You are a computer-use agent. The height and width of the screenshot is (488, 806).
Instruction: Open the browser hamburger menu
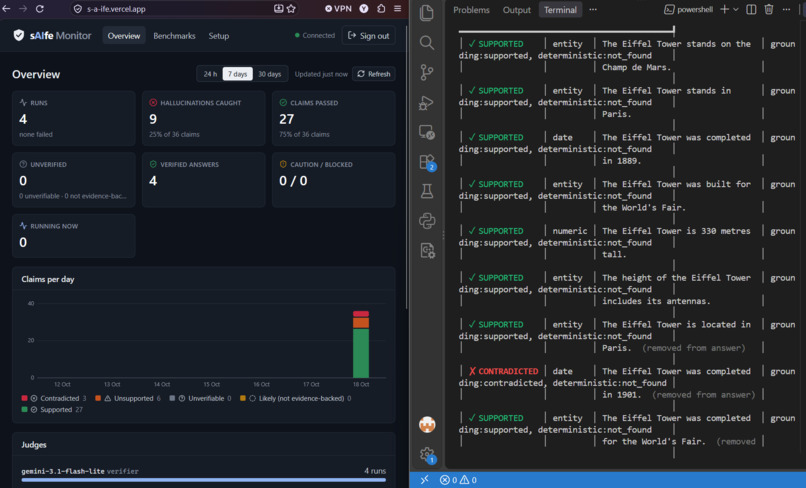click(397, 8)
